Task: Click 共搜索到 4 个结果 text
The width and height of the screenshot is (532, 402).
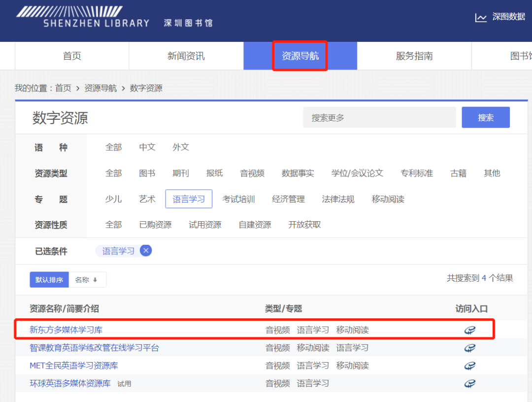Action: pos(480,278)
